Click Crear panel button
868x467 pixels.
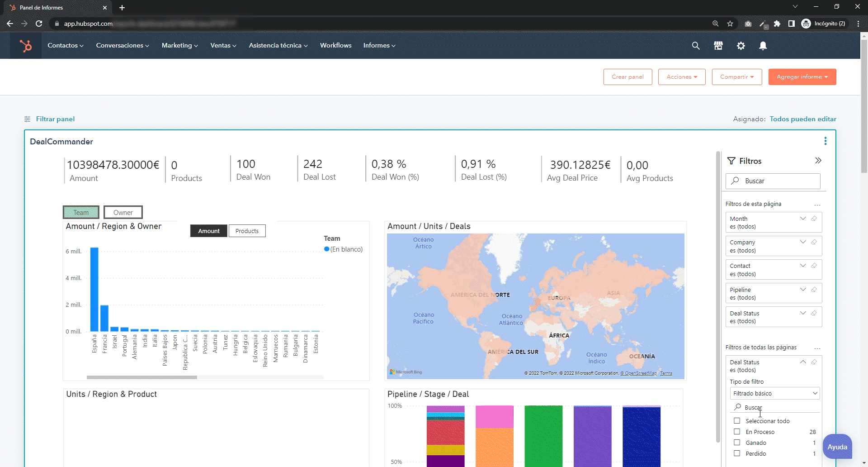tap(627, 77)
